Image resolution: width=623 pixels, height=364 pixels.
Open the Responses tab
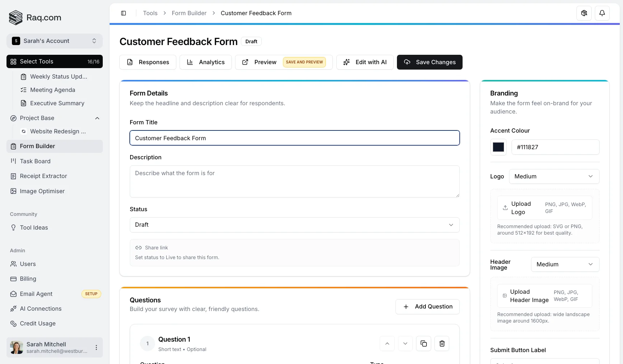[147, 62]
